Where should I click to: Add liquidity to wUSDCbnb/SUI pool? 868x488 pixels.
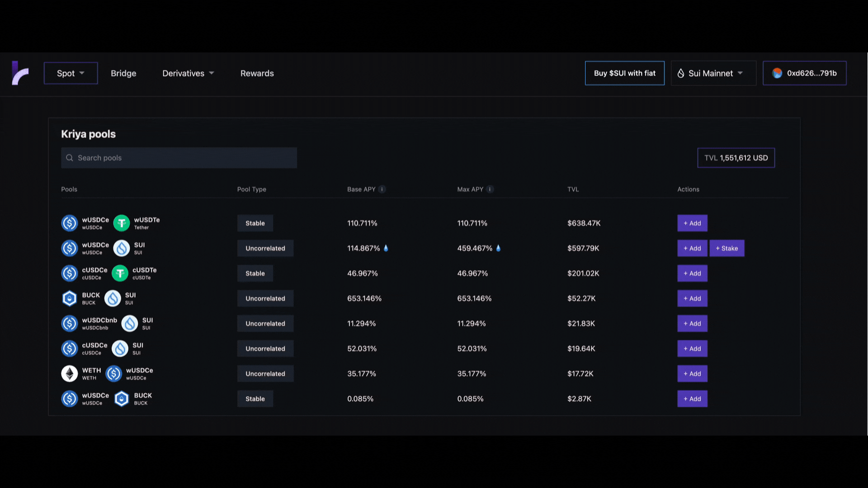click(x=692, y=324)
